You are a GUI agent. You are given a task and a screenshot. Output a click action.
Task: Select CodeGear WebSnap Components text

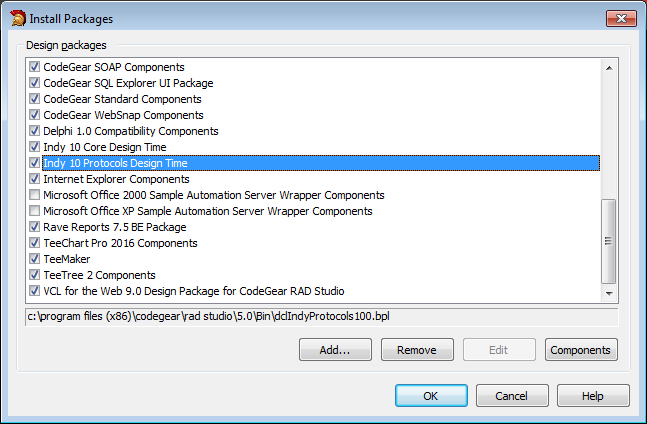pyautogui.click(x=123, y=115)
